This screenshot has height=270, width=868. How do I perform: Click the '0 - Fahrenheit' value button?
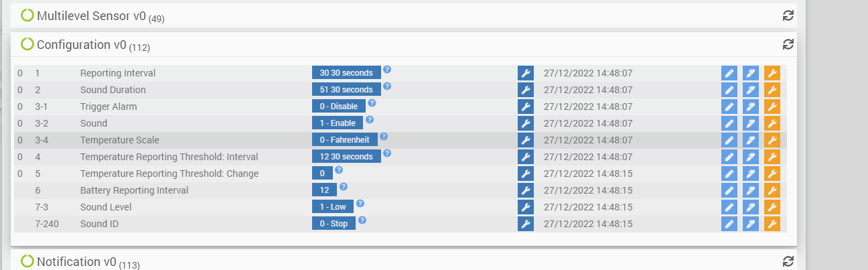pyautogui.click(x=344, y=140)
